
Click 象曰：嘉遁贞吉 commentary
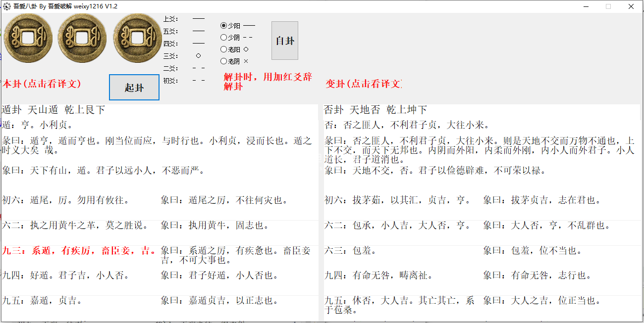click(219, 300)
